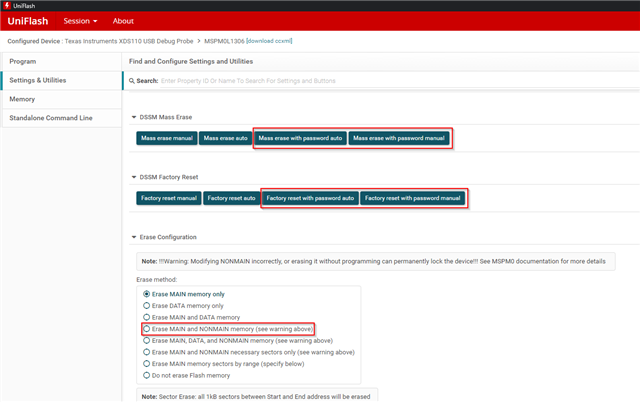Switch to the Program tab

point(61,61)
